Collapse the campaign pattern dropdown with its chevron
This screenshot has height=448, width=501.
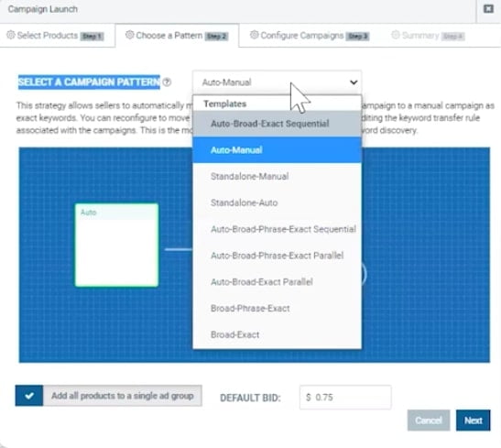click(354, 82)
